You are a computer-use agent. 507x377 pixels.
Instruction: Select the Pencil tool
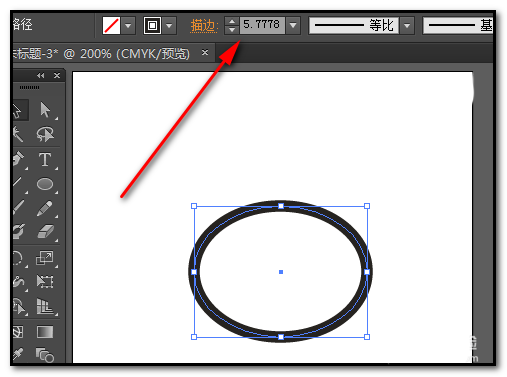tap(45, 208)
